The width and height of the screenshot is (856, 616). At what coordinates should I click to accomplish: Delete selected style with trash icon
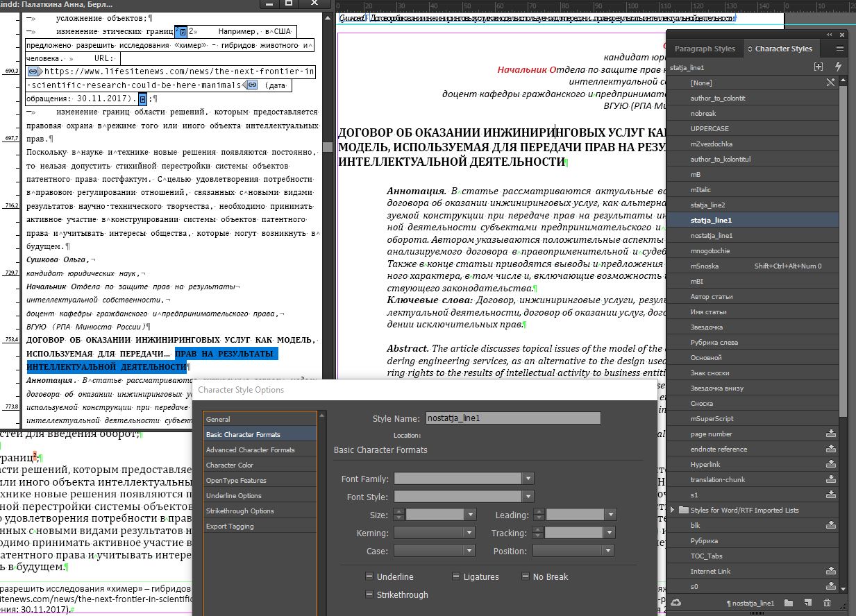(827, 603)
